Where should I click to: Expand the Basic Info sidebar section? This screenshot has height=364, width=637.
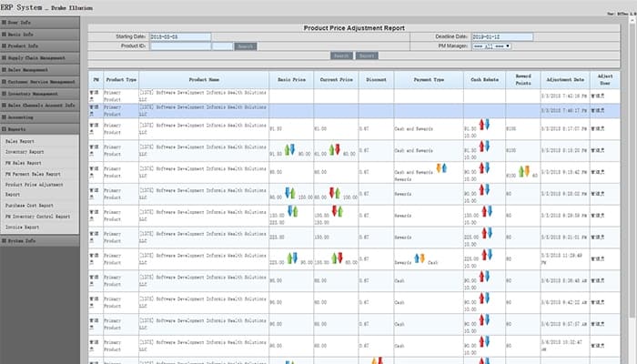click(x=40, y=35)
